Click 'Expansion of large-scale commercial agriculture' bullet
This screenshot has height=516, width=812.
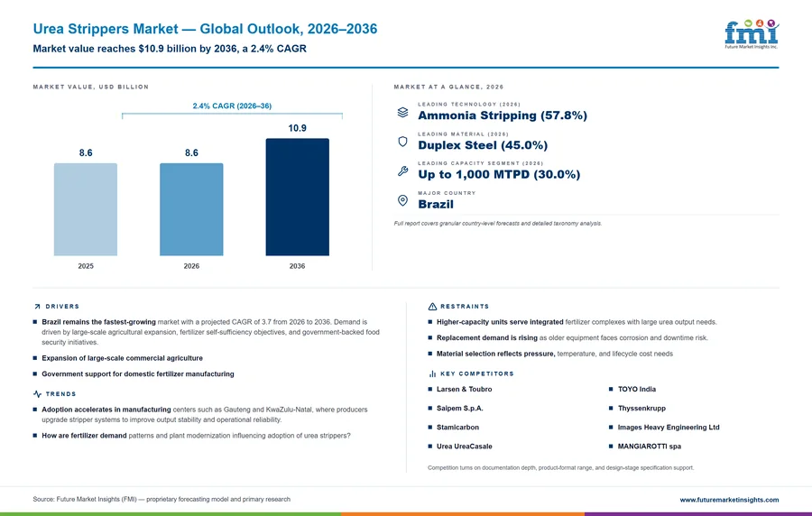tap(122, 358)
